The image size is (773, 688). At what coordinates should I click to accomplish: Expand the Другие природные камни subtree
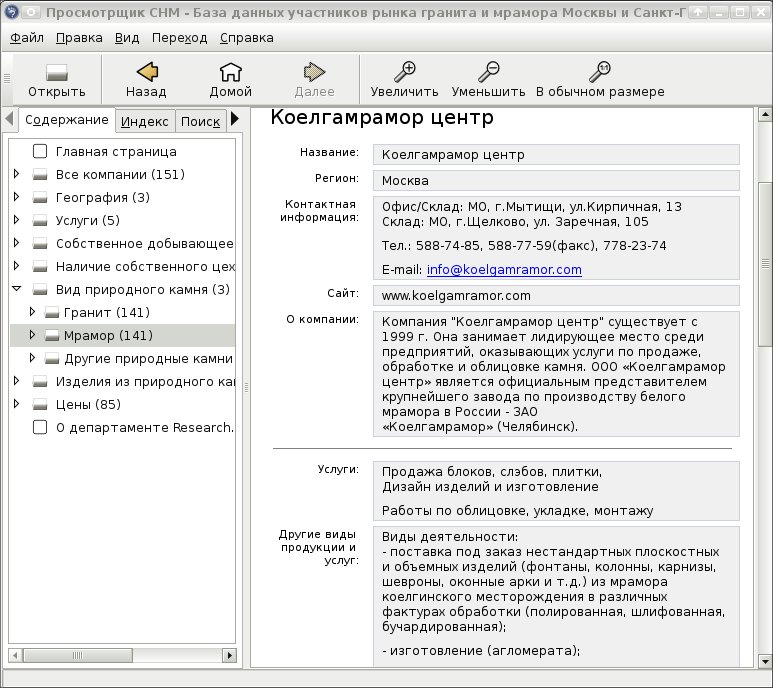32,358
